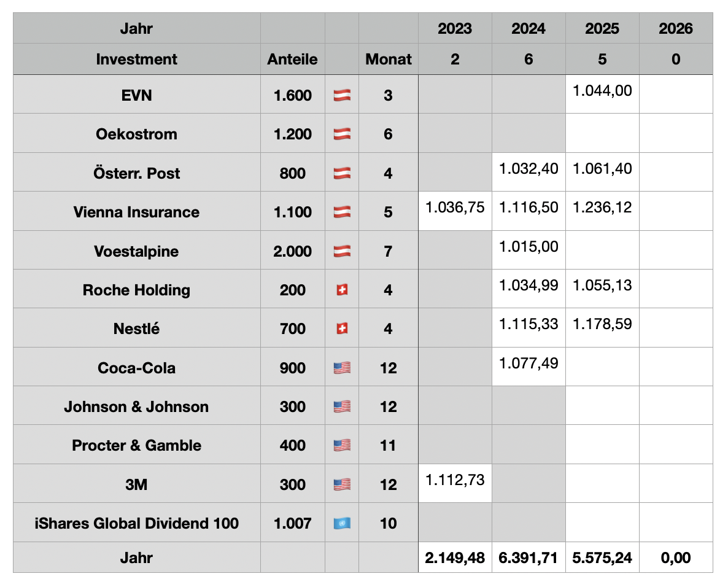Select the Johnson & Johnson name cell
This screenshot has height=587, width=728.
[x=136, y=406]
